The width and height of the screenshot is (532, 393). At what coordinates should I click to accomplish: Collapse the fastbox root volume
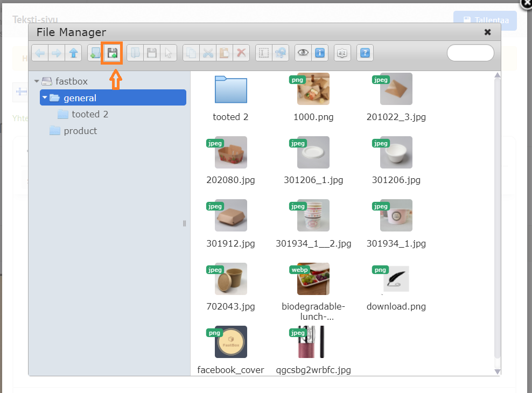(x=37, y=81)
